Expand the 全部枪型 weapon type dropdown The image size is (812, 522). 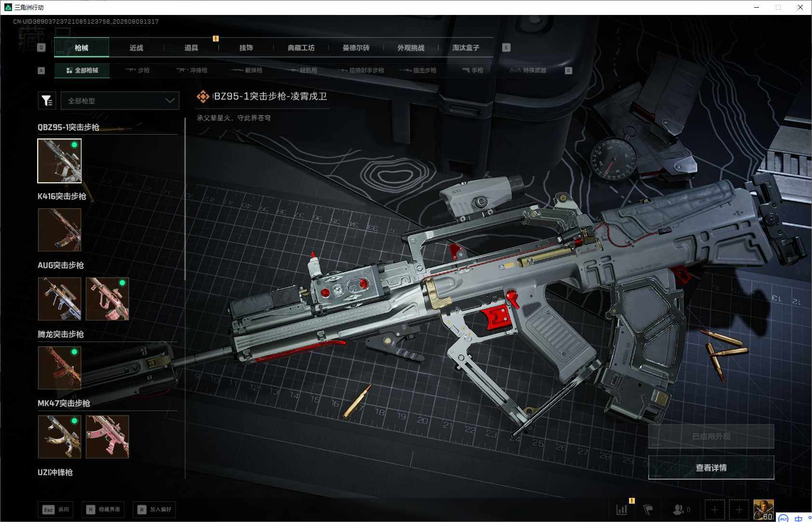(120, 100)
